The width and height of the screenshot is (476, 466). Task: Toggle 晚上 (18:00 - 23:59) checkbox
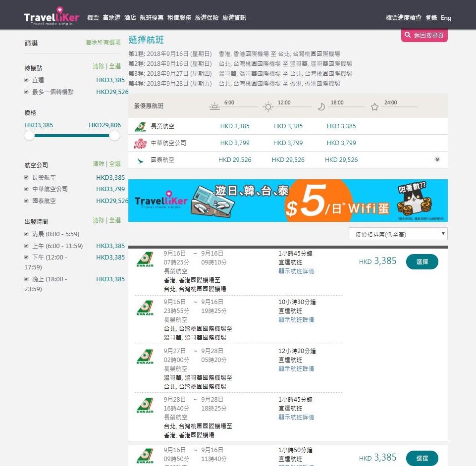tap(26, 279)
